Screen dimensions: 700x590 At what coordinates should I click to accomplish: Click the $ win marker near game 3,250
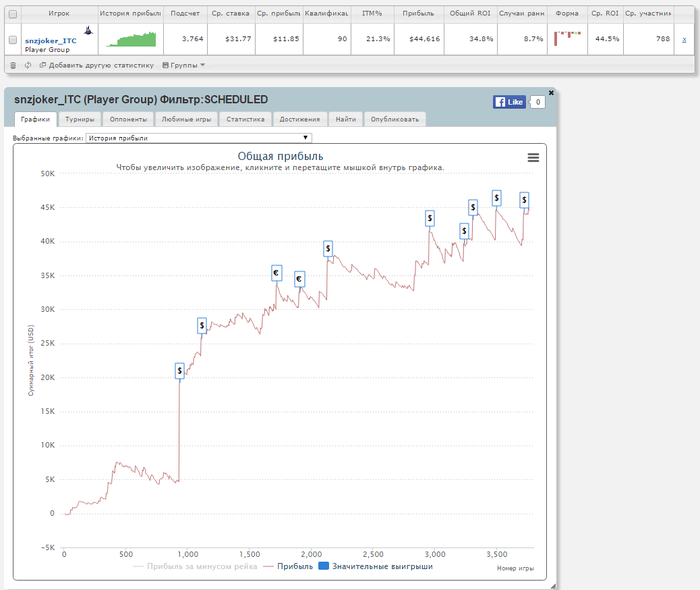click(464, 231)
